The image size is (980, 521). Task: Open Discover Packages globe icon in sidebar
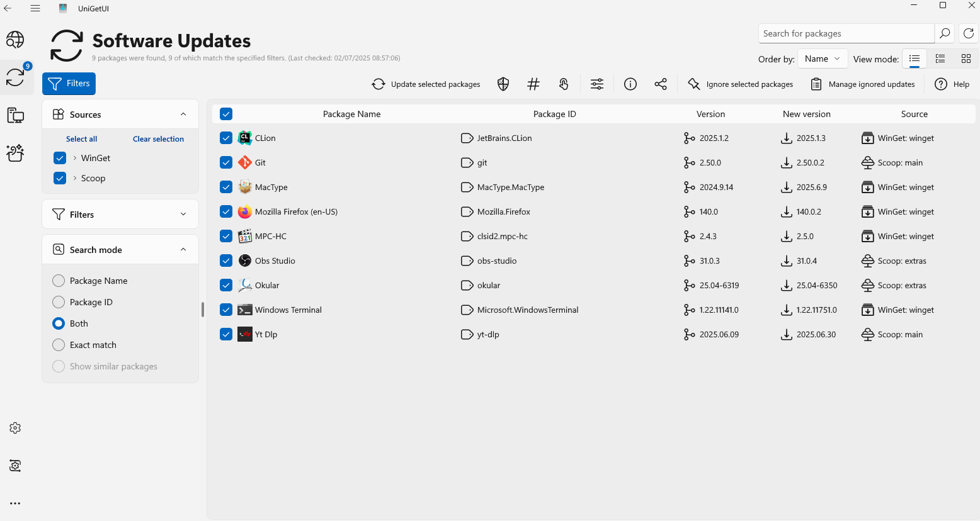pyautogui.click(x=15, y=40)
